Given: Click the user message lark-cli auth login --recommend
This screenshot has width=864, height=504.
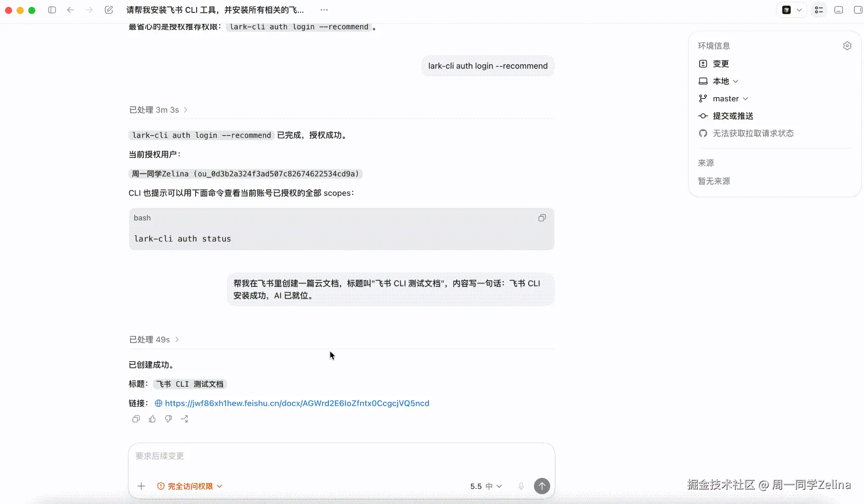Looking at the screenshot, I should 488,66.
